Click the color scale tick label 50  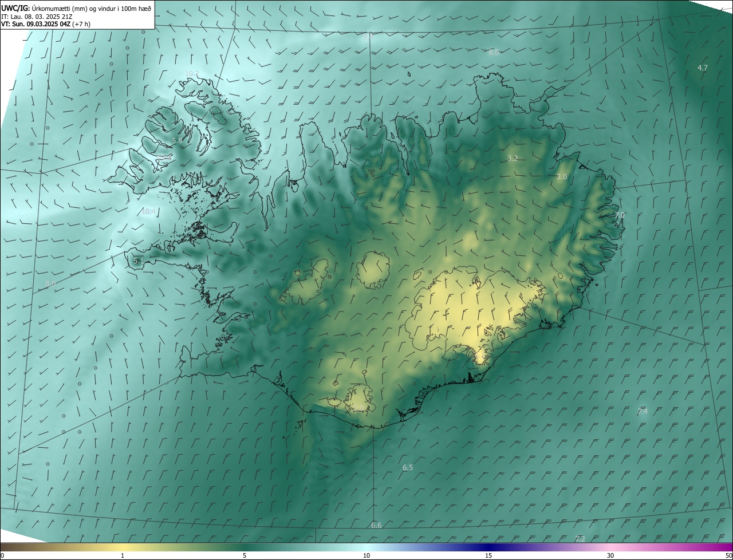pyautogui.click(x=728, y=555)
